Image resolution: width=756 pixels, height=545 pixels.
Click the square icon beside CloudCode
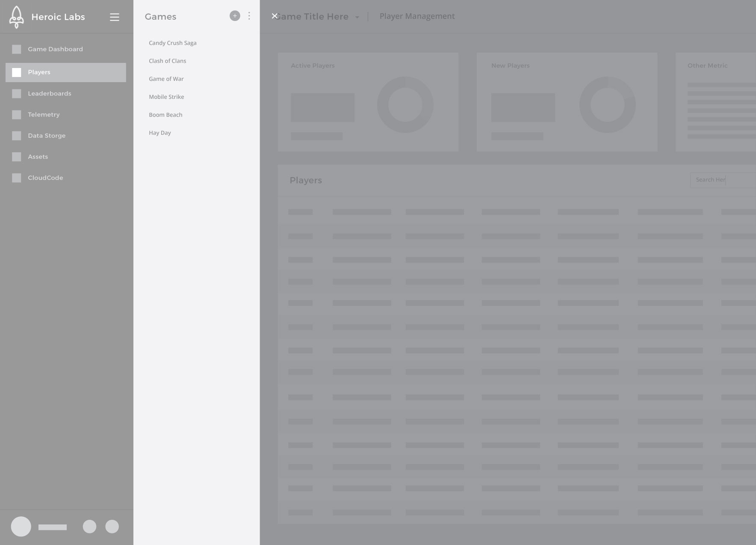(x=17, y=178)
